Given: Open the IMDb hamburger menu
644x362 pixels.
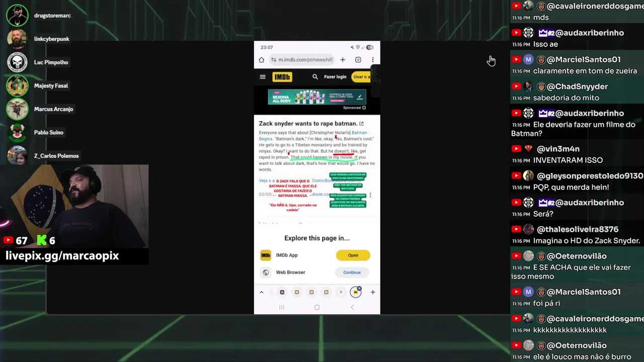Looking at the screenshot, I should [x=262, y=77].
